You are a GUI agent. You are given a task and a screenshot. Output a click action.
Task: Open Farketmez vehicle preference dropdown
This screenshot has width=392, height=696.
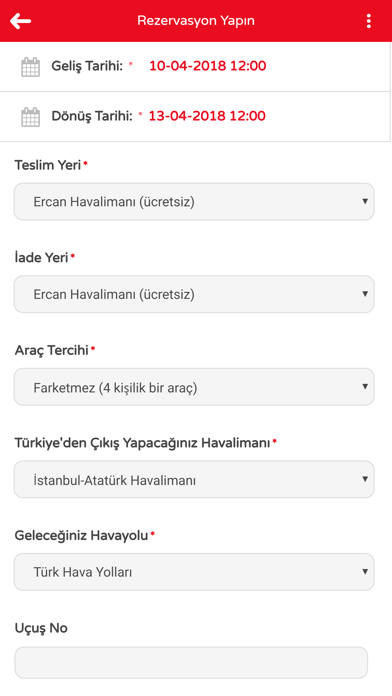(x=194, y=387)
